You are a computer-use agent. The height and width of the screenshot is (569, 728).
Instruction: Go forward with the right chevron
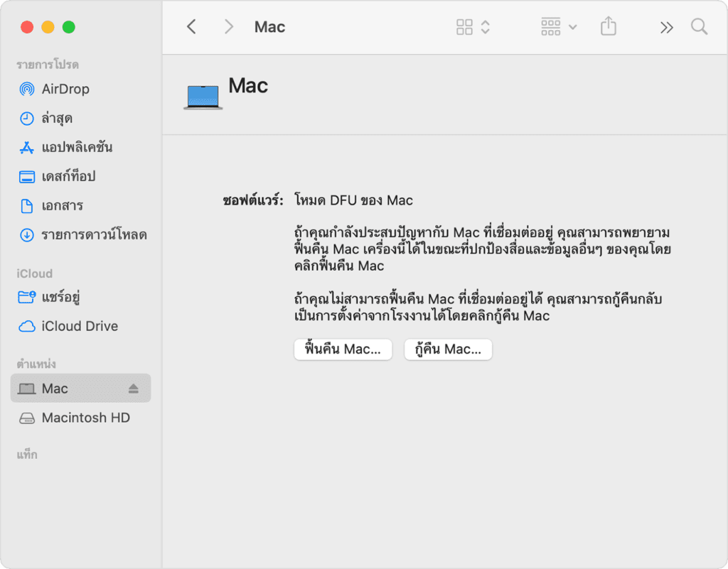click(228, 27)
